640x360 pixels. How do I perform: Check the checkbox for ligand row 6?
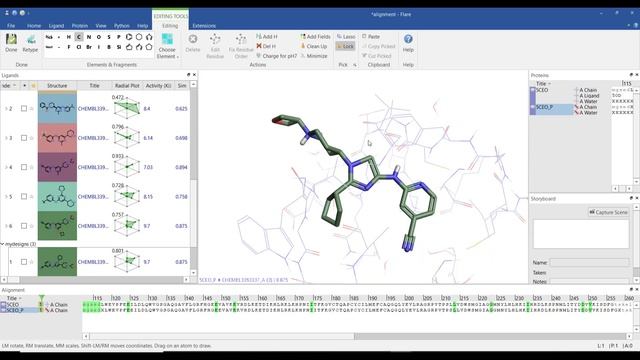[x=24, y=226]
